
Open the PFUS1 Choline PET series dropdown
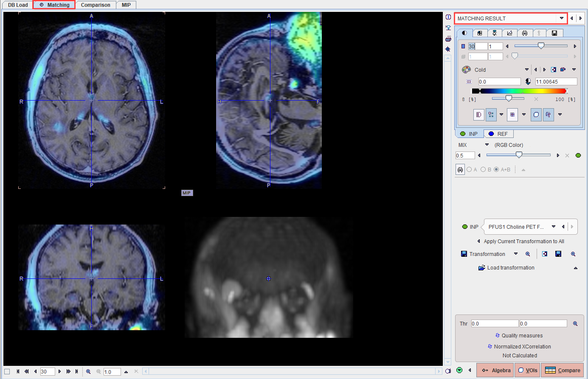coord(554,227)
